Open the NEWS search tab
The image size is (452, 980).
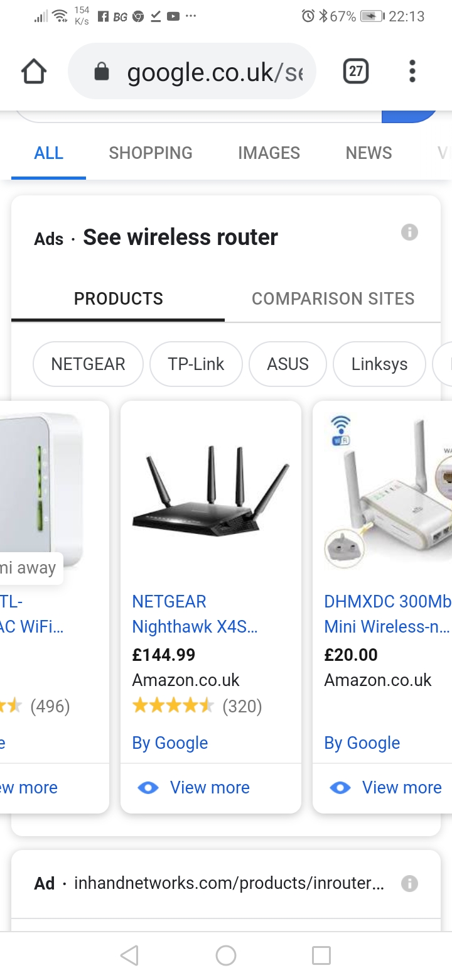[x=369, y=153]
